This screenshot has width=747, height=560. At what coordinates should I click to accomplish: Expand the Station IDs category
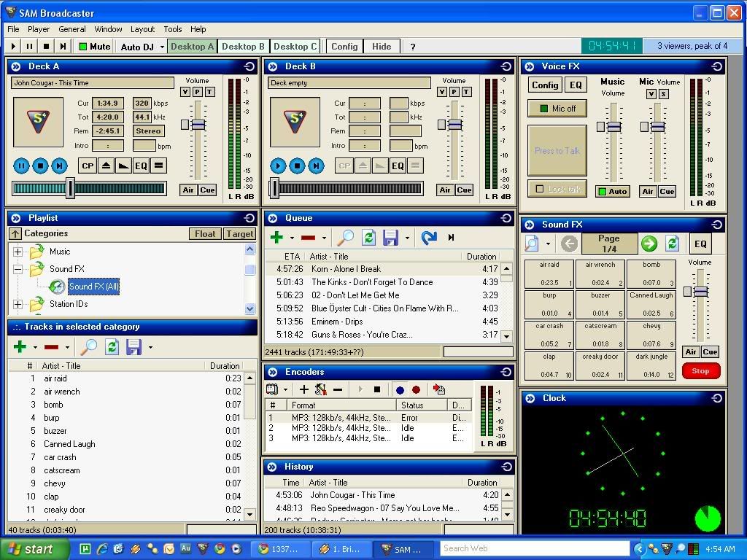click(x=18, y=304)
